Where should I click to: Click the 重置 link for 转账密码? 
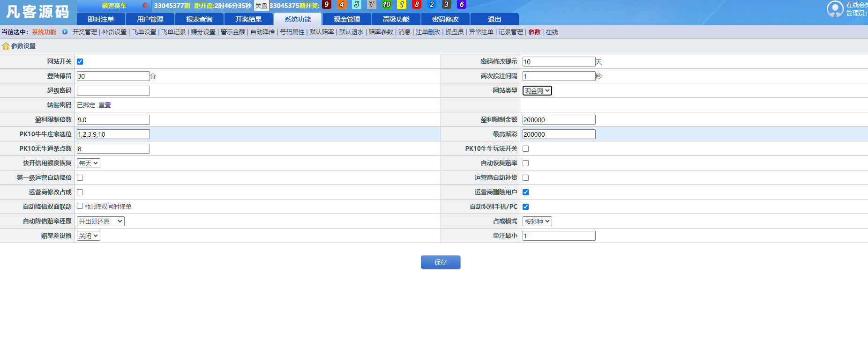[105, 105]
